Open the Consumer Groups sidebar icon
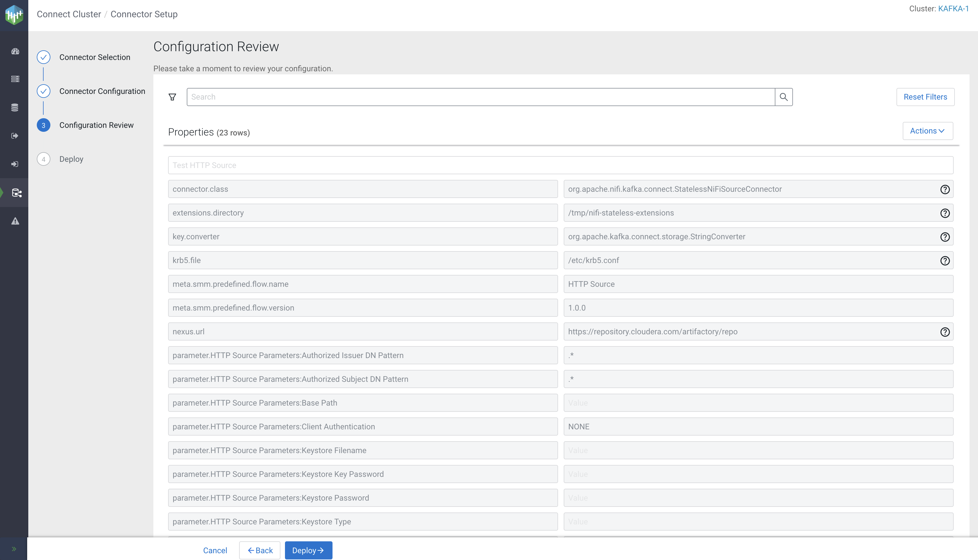Viewport: 978px width, 560px height. 15,164
